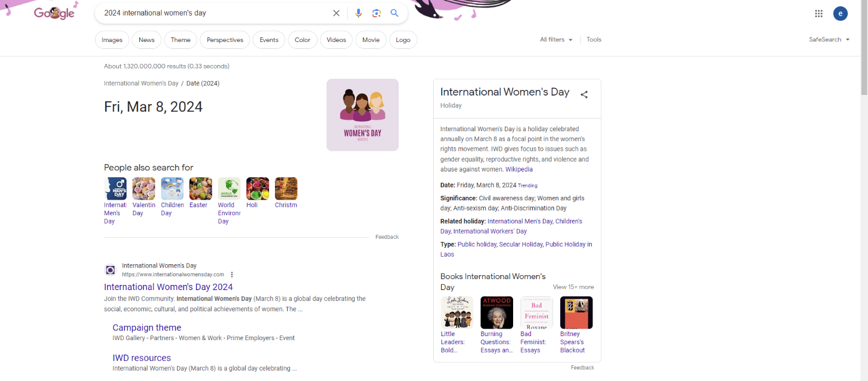The width and height of the screenshot is (868, 381).
Task: Select the Videos filter chip
Action: coord(337,40)
